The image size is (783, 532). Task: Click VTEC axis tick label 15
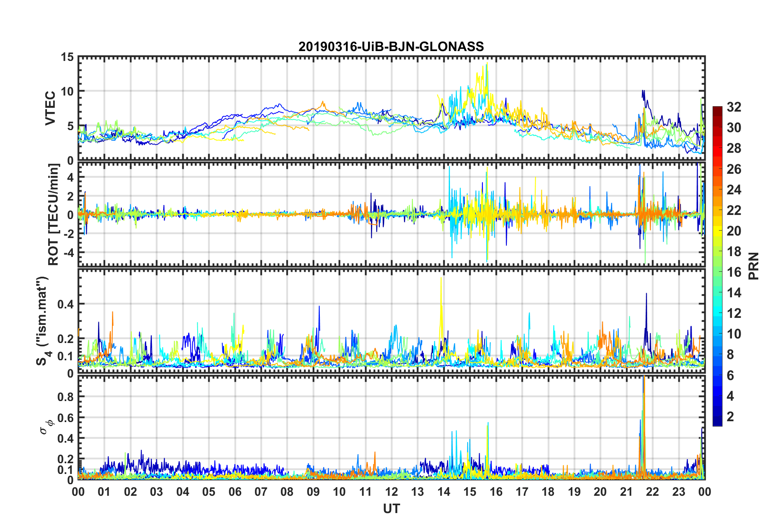(x=67, y=57)
